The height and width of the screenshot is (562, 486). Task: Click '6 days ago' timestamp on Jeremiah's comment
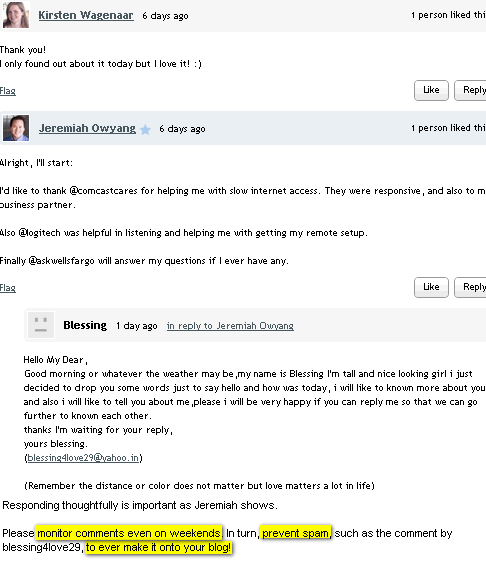tap(182, 129)
